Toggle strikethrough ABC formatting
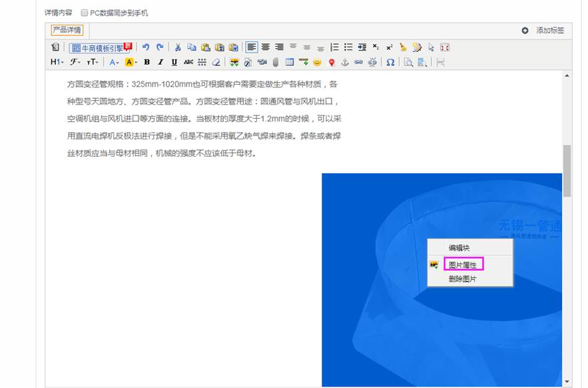Image resolution: width=588 pixels, height=388 pixels. click(188, 62)
